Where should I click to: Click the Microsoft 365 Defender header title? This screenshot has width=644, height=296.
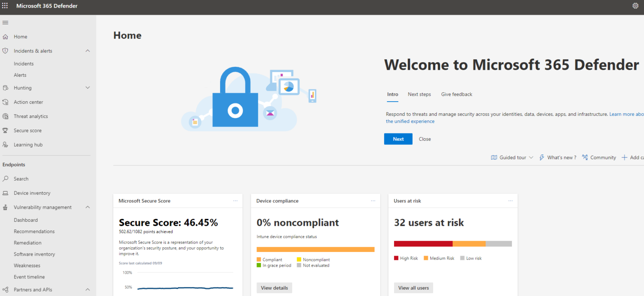[47, 6]
